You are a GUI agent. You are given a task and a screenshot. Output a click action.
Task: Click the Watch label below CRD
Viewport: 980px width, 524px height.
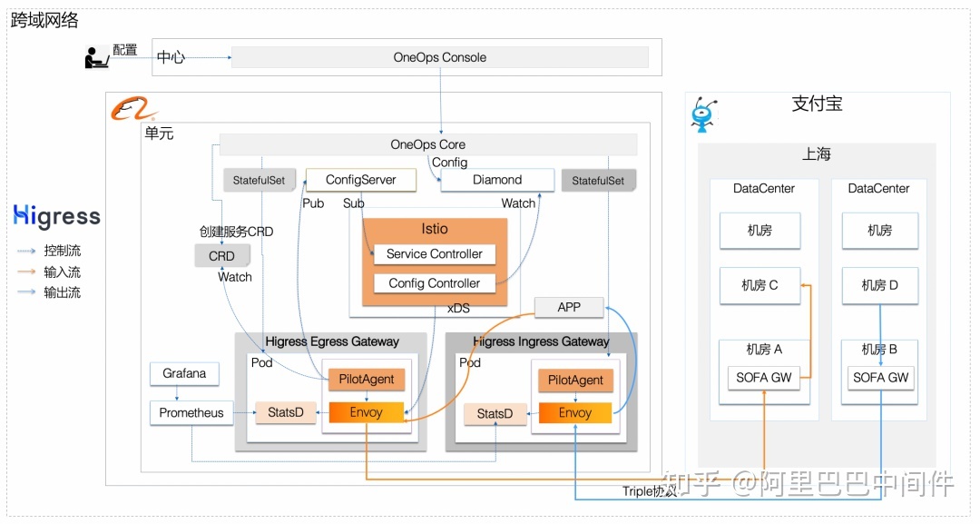point(235,277)
